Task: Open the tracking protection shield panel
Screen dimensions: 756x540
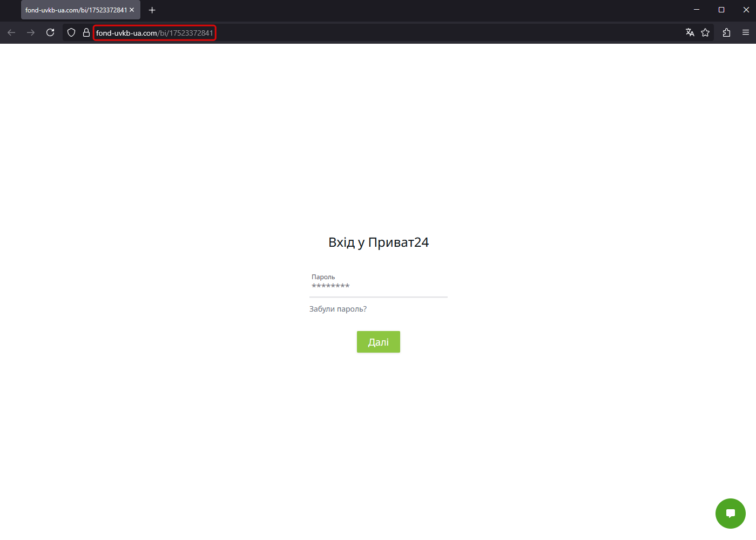Action: coord(71,33)
